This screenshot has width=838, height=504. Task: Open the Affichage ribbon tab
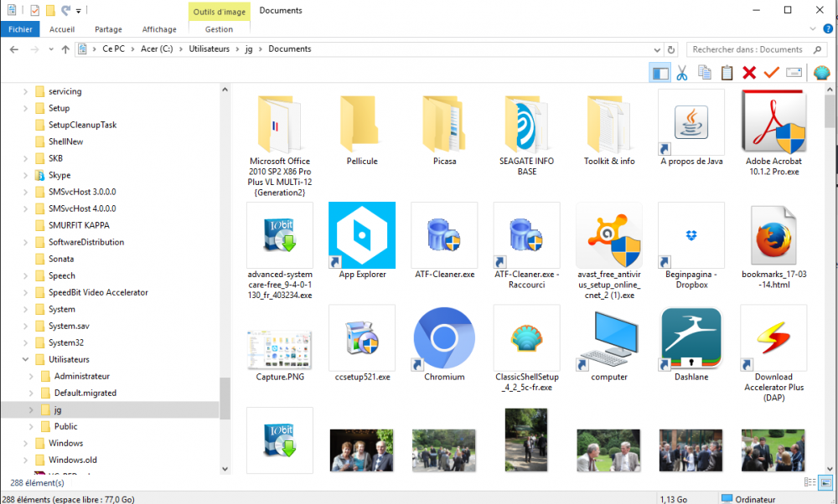159,29
